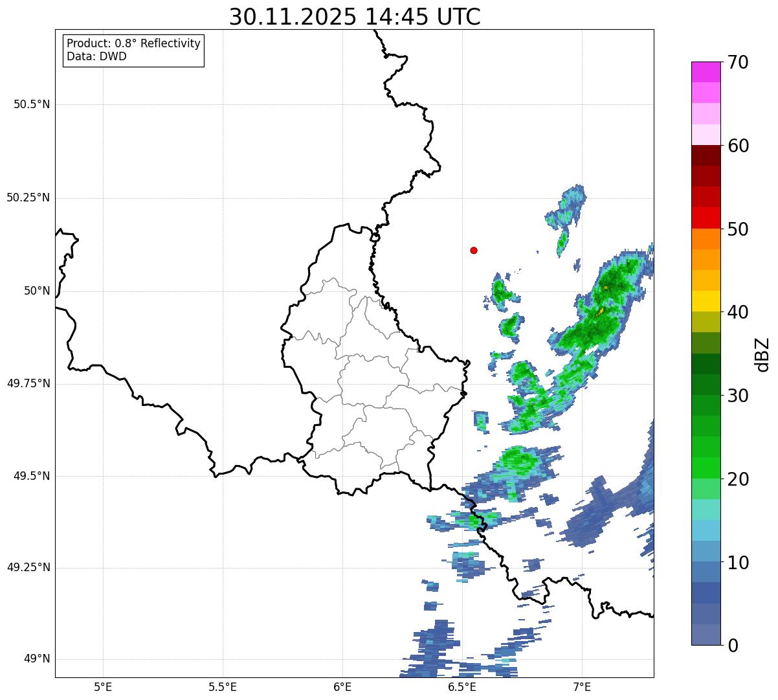Click the "Data: DWD" text
The height and width of the screenshot is (700, 778).
coord(97,56)
